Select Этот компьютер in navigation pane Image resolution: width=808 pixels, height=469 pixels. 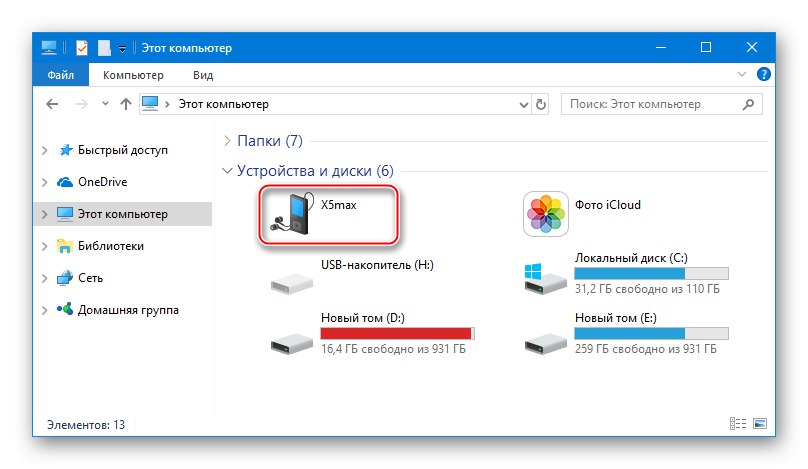point(123,214)
